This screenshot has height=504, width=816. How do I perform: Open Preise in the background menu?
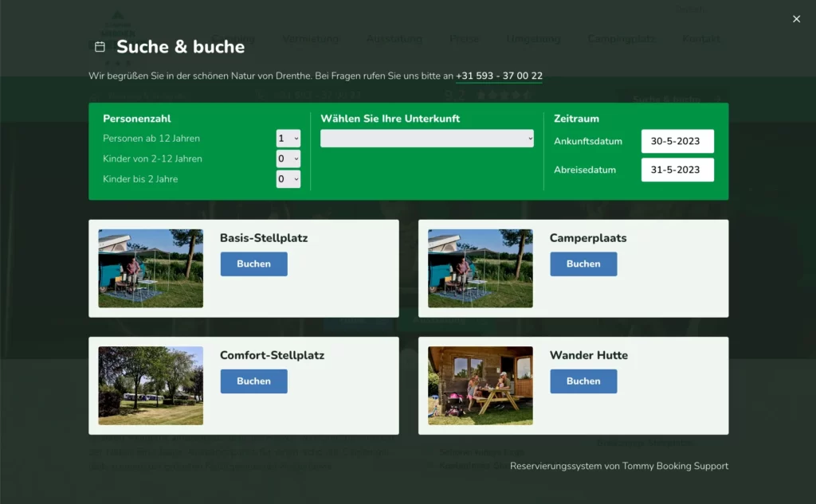[x=465, y=39]
